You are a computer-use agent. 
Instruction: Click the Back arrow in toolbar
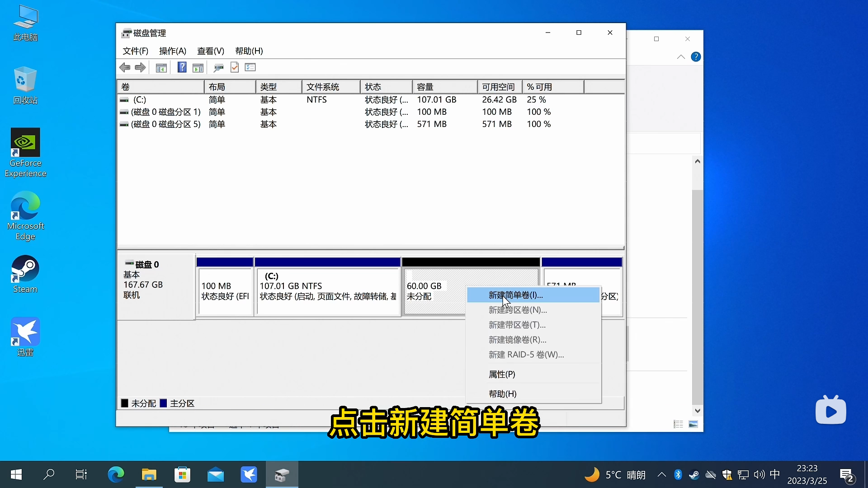coord(125,67)
